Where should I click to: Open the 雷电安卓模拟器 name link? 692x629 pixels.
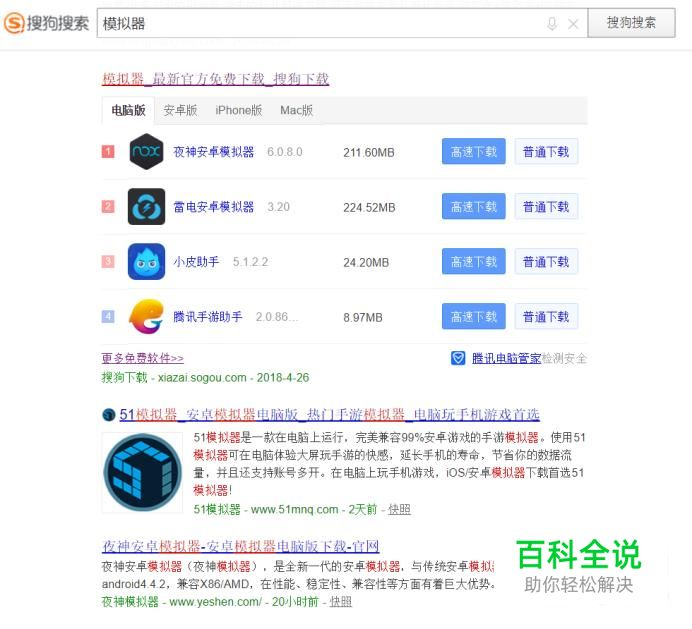[x=214, y=207]
